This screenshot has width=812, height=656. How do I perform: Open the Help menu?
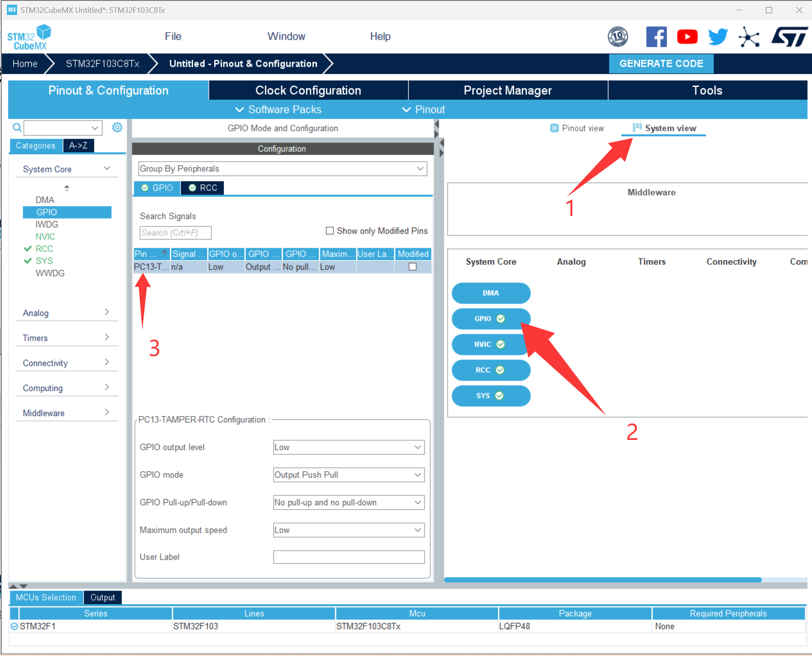[x=380, y=36]
